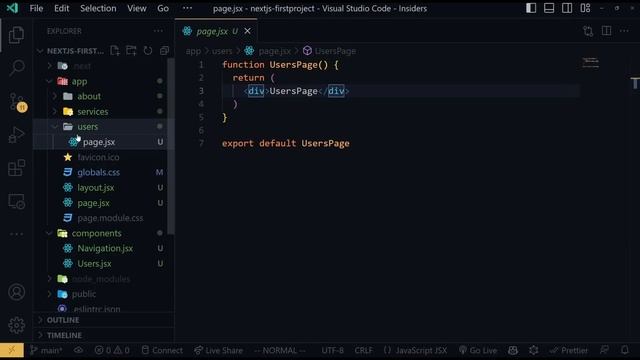
Task: Click the minimap preview
Action: pos(590,63)
